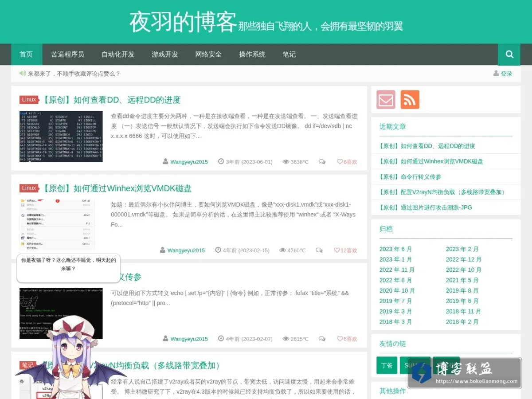Open the 笔记 nav menu

(x=289, y=55)
